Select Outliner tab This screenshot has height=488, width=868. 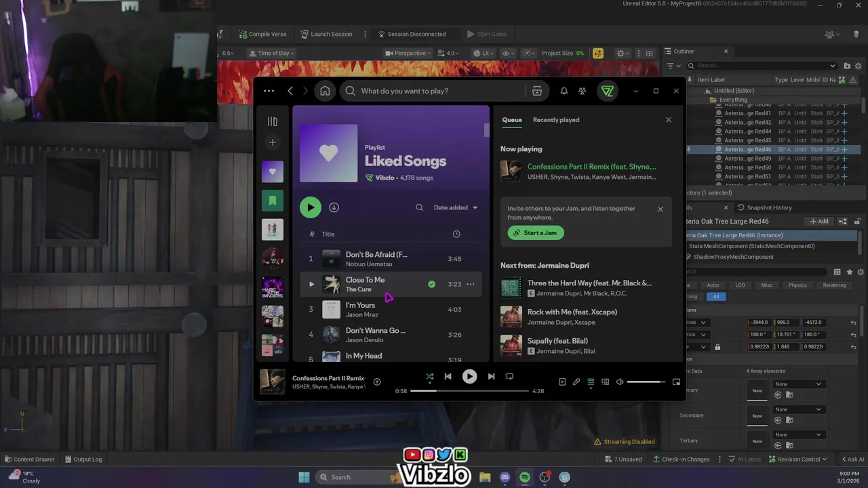tap(684, 52)
